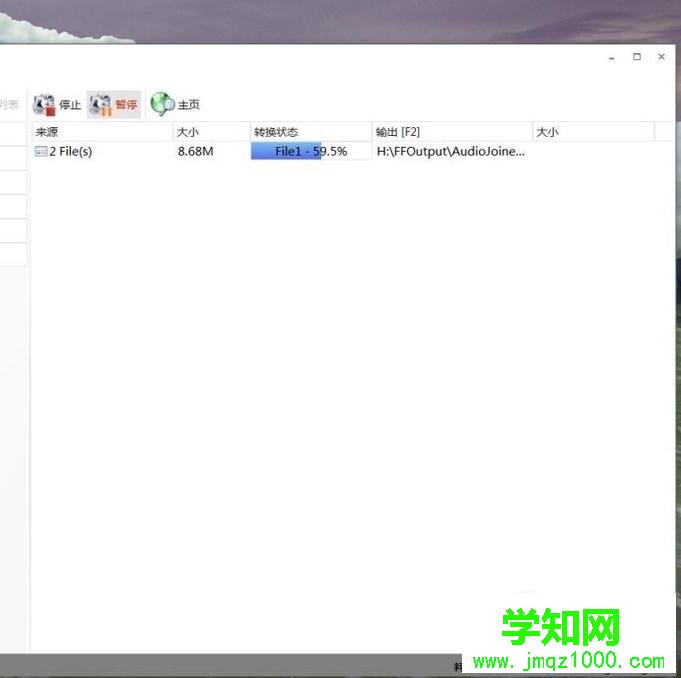
Task: Click the 来源 column header
Action: point(102,132)
